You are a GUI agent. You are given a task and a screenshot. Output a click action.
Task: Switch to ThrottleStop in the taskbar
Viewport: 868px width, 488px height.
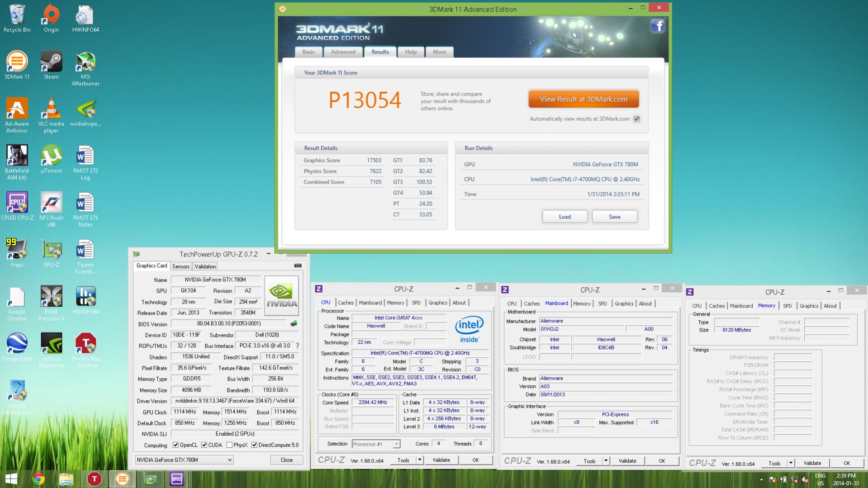coord(94,479)
